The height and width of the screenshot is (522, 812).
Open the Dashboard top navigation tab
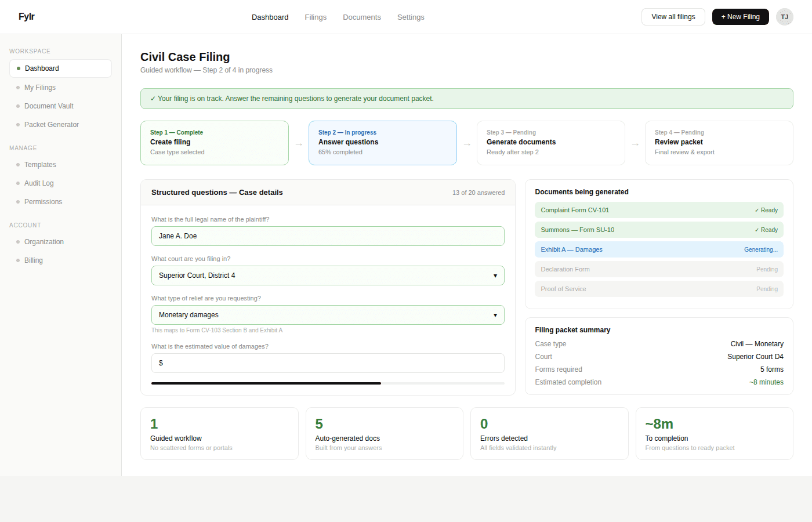point(270,17)
